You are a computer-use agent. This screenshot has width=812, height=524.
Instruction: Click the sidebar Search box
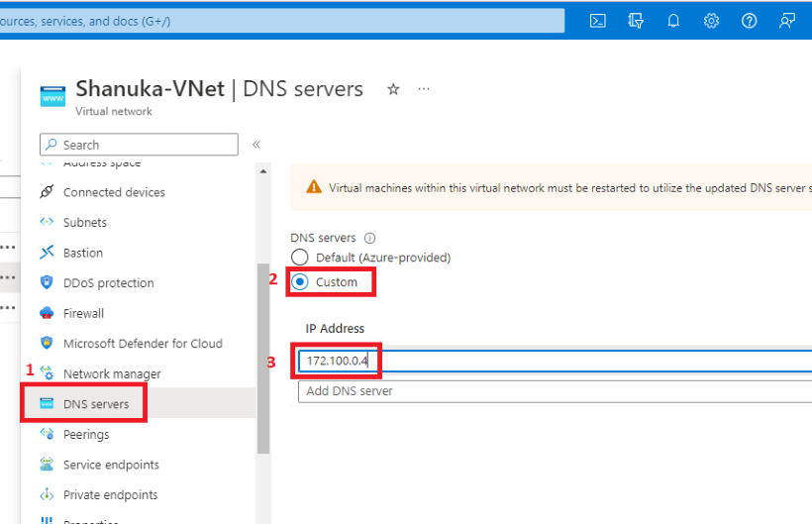pyautogui.click(x=139, y=145)
